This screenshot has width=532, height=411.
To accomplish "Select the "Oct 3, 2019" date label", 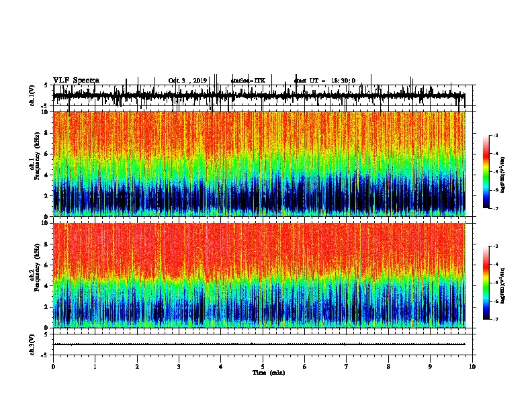I will click(x=187, y=81).
